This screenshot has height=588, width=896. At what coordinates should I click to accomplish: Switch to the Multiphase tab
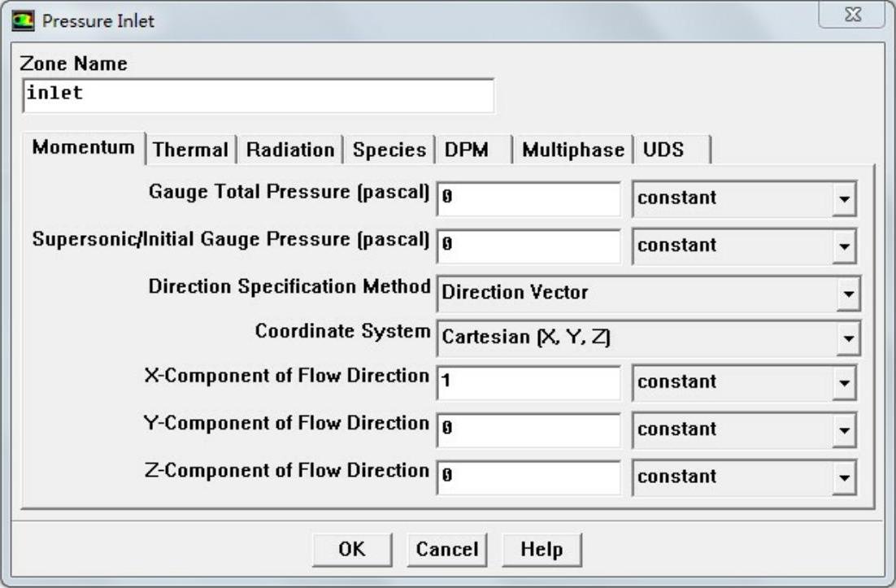tap(572, 150)
